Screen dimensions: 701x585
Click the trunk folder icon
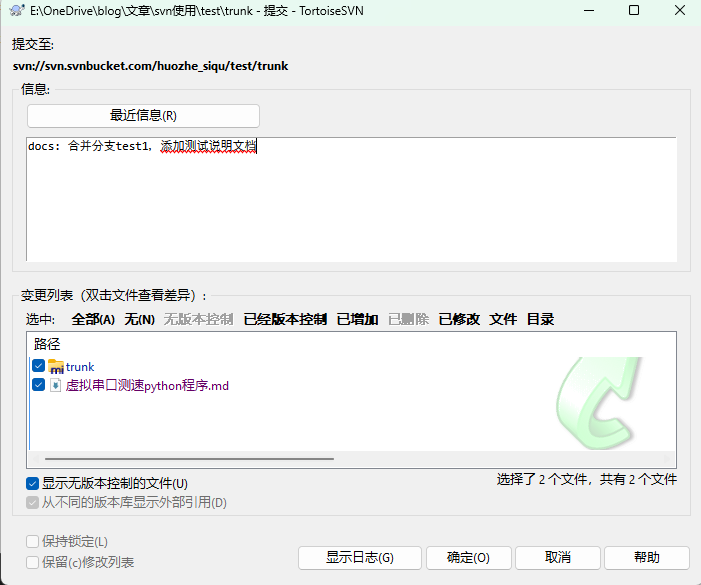point(56,367)
